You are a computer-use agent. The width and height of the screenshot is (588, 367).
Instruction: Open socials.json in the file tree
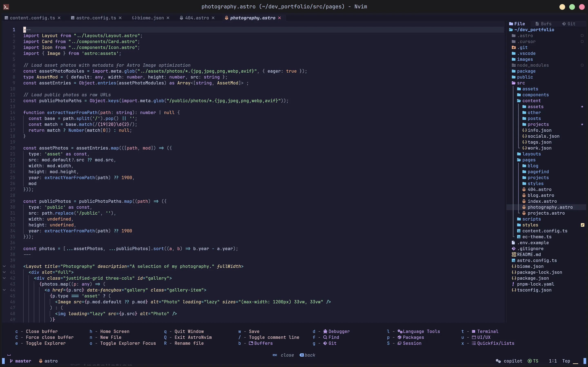(x=541, y=136)
